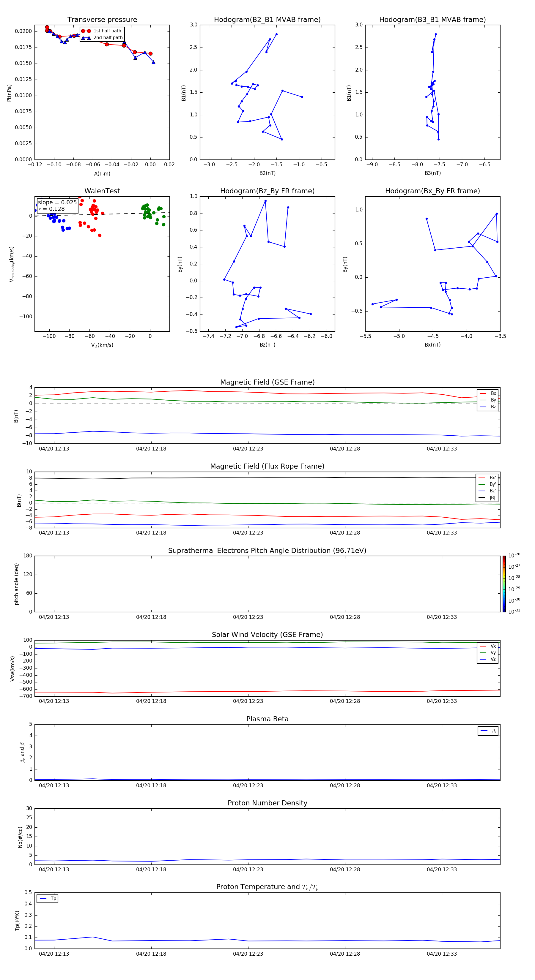Click the Bx' legend entry in Flux Rope plot
The width and height of the screenshot is (535, 980).
click(x=487, y=478)
